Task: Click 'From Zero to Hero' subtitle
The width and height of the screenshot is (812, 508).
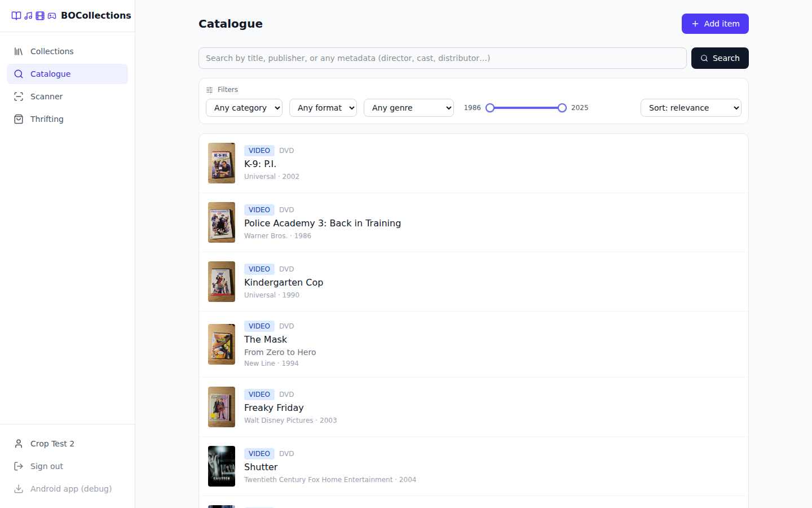Action: point(280,352)
